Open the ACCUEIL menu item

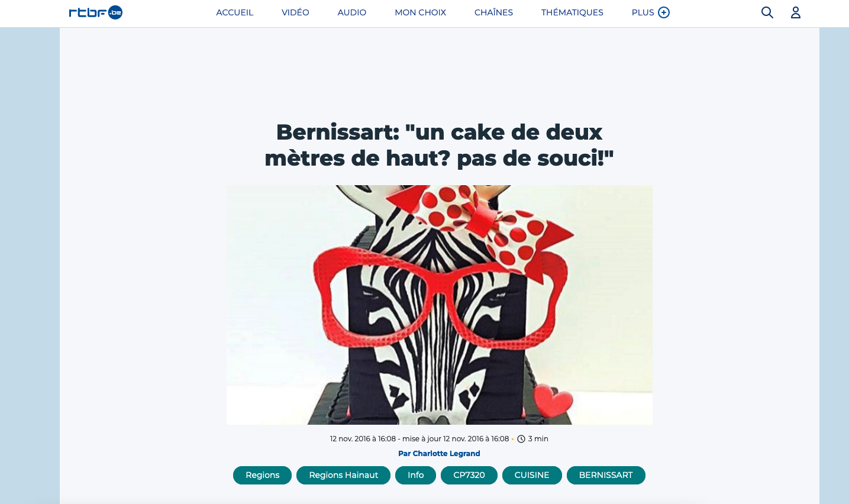coord(235,12)
